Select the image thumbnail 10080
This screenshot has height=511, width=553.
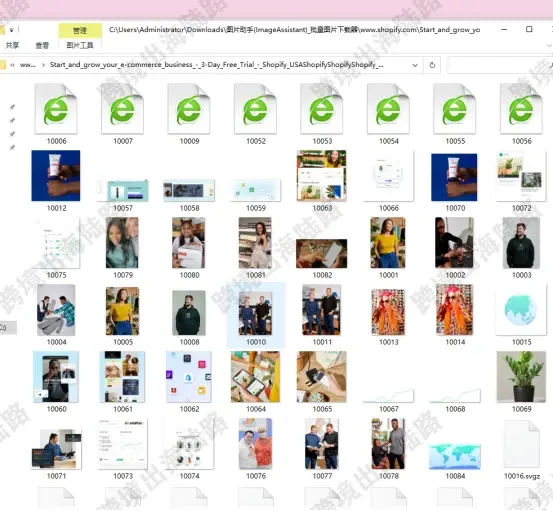[189, 243]
